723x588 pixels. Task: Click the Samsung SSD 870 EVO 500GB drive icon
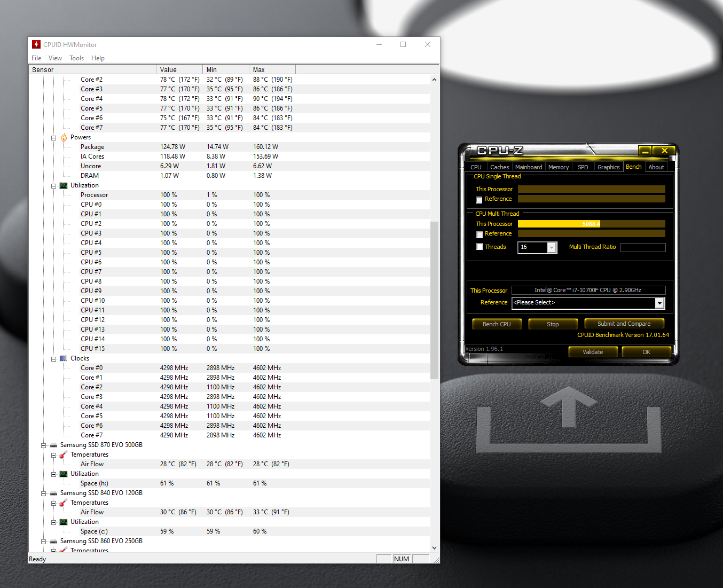pyautogui.click(x=53, y=445)
